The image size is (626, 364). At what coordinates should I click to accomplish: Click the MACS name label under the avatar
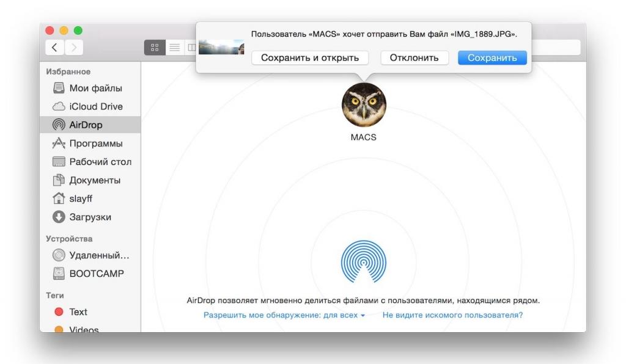[363, 137]
